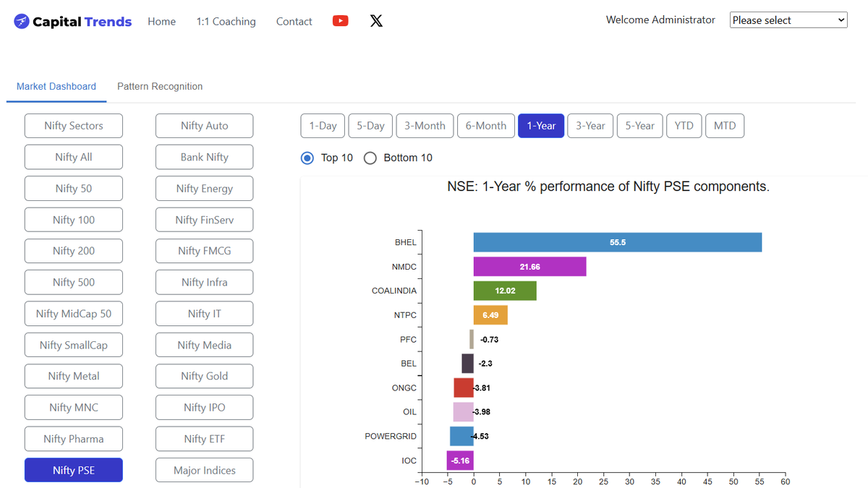Screen dimensions: 868x488
Task: Show Nifty ETF index
Action: click(205, 439)
